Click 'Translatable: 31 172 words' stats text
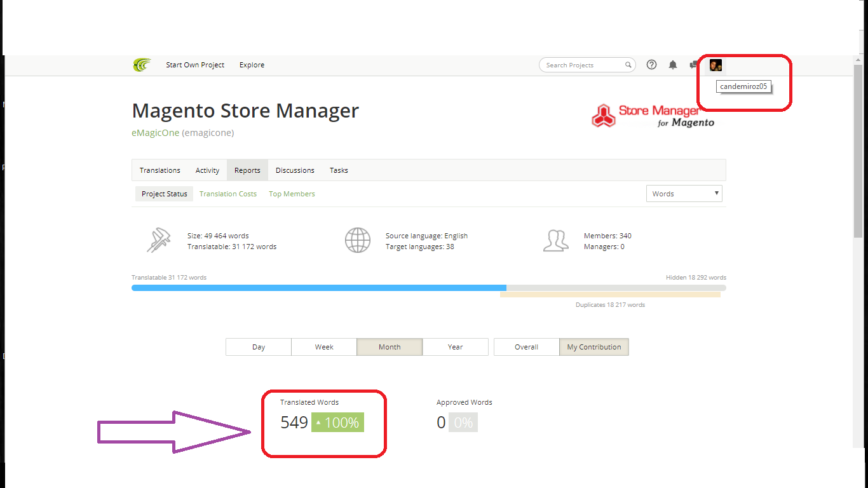Screen dimensions: 868x488 pyautogui.click(x=232, y=247)
